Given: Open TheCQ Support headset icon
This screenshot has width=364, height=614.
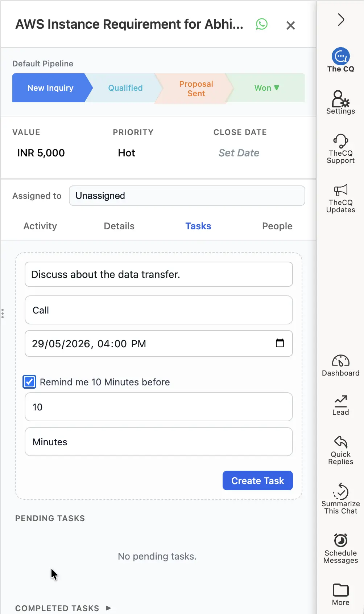Looking at the screenshot, I should point(341,141).
